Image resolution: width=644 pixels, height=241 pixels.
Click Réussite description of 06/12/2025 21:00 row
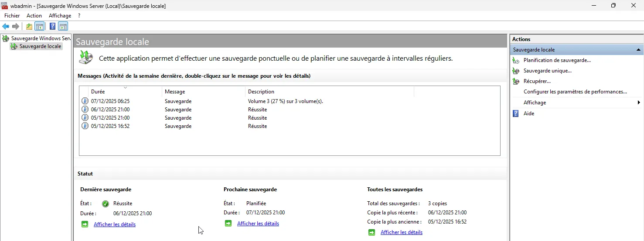257,110
